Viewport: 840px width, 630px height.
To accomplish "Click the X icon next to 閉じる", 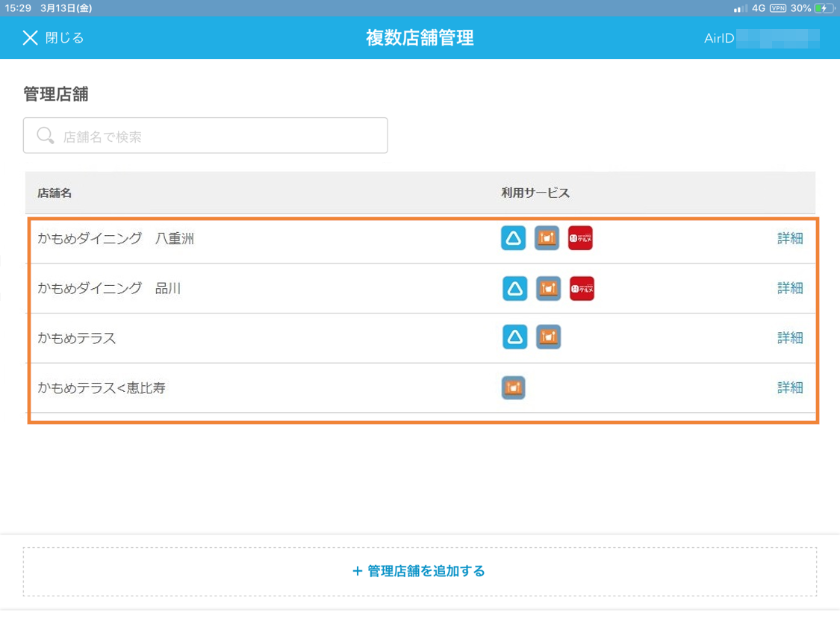I will tap(29, 38).
